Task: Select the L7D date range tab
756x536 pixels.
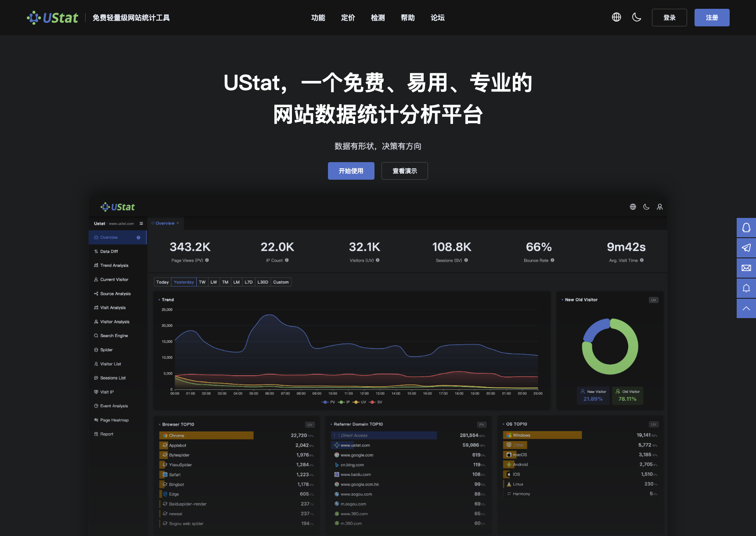Action: [x=248, y=282]
